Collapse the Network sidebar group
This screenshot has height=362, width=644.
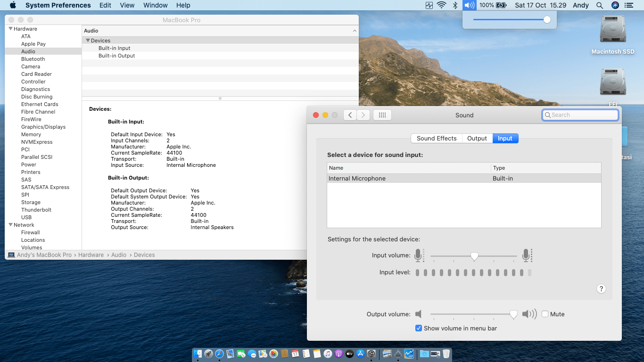coord(10,225)
